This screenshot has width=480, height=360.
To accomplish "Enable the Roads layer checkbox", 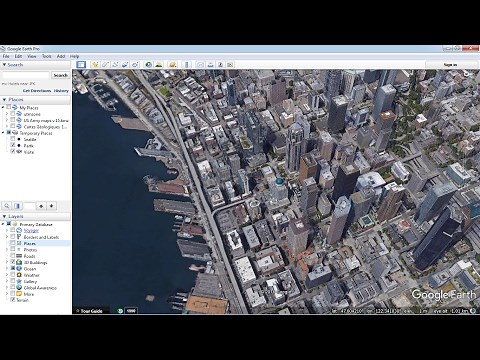I will pyautogui.click(x=13, y=256).
